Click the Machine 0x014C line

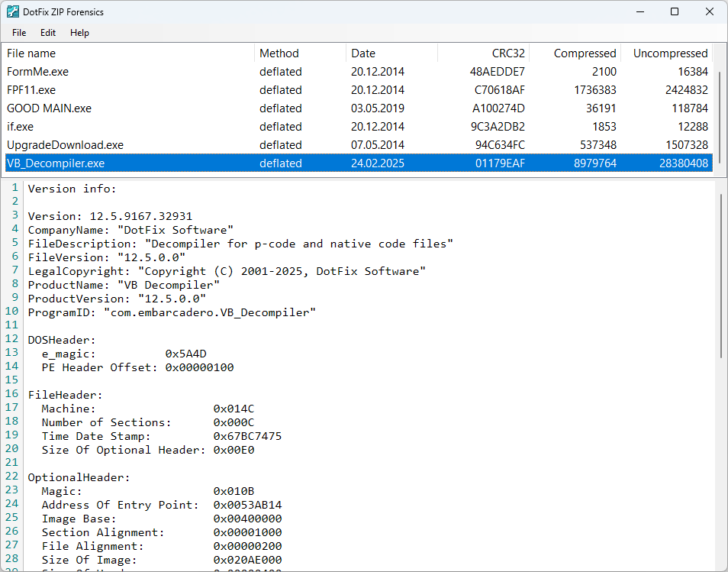point(148,409)
